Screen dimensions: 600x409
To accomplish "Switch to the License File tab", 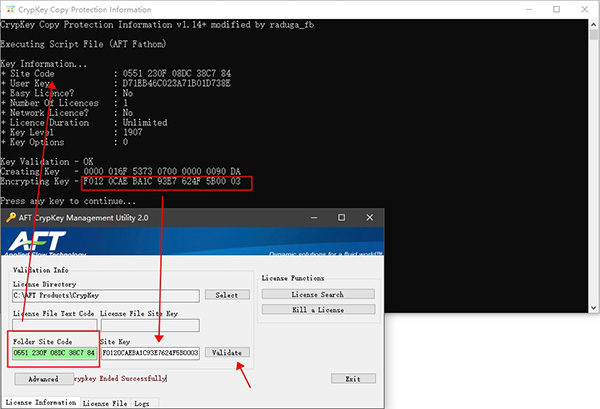I will tap(104, 402).
